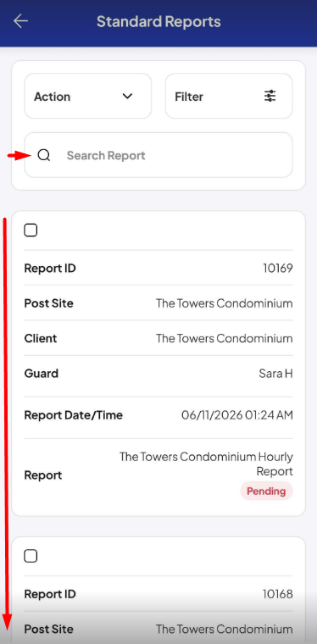Click the Action chevron arrow
This screenshot has height=644, width=317.
pyautogui.click(x=128, y=96)
